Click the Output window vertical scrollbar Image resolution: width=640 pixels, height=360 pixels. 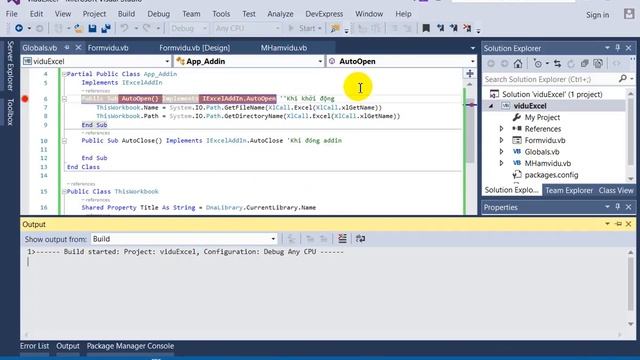(631, 288)
